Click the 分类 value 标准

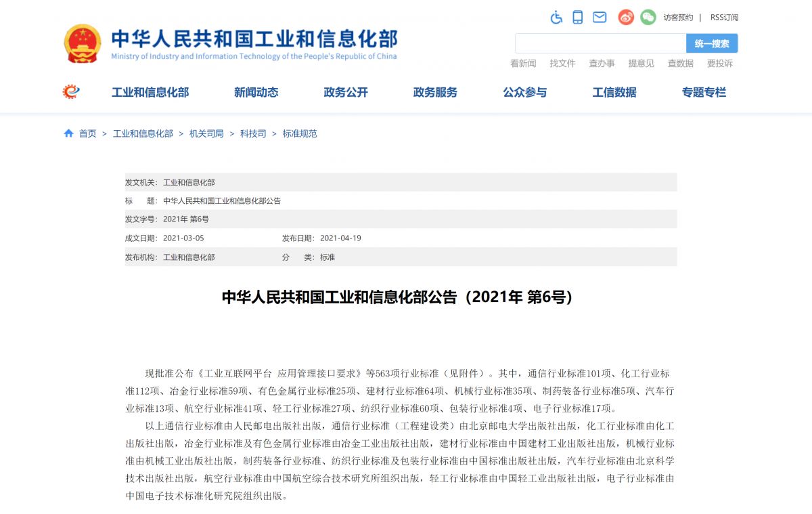[328, 257]
